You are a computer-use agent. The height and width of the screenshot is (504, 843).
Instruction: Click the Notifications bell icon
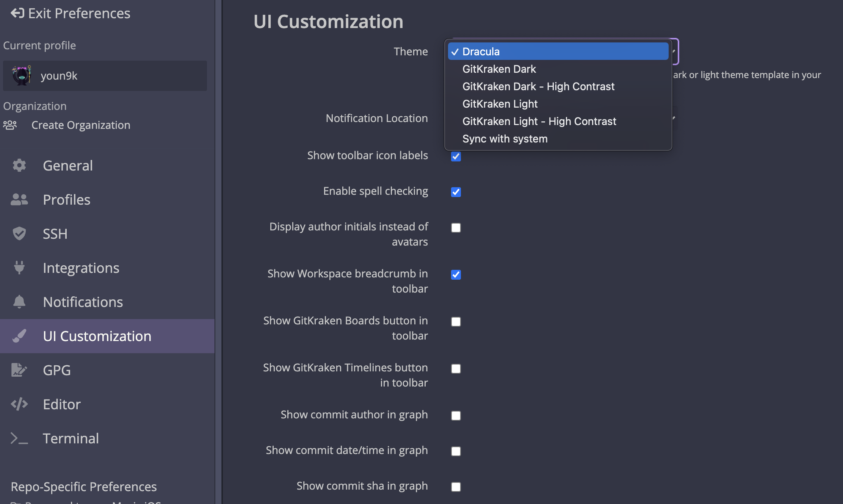point(19,302)
